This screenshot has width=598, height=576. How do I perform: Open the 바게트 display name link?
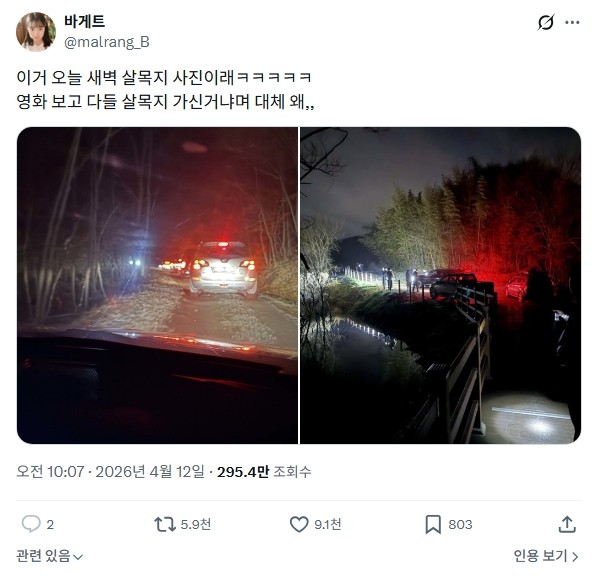(x=84, y=21)
